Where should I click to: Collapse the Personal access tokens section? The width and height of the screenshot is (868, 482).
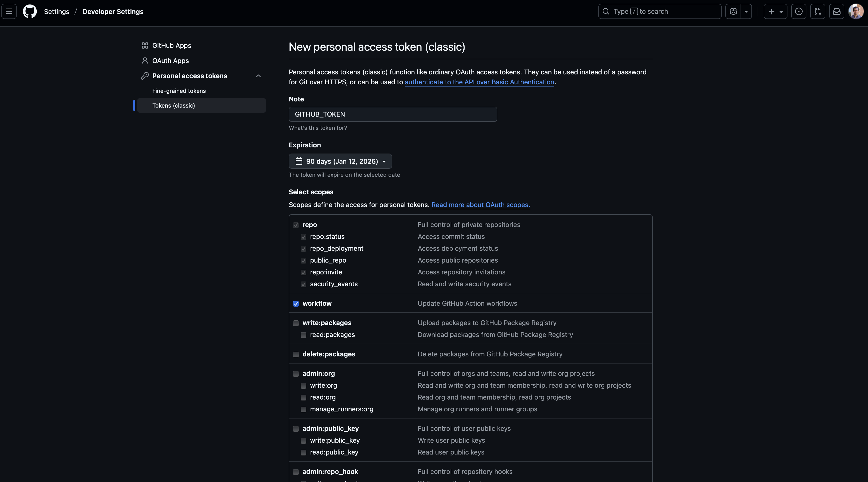tap(258, 76)
